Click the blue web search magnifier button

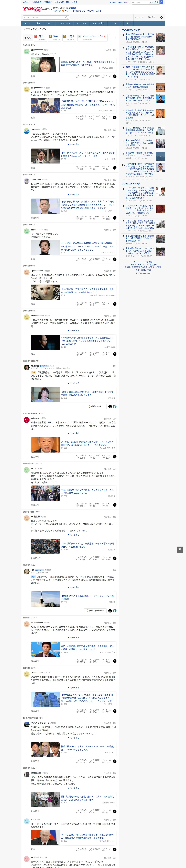[x=161, y=2]
